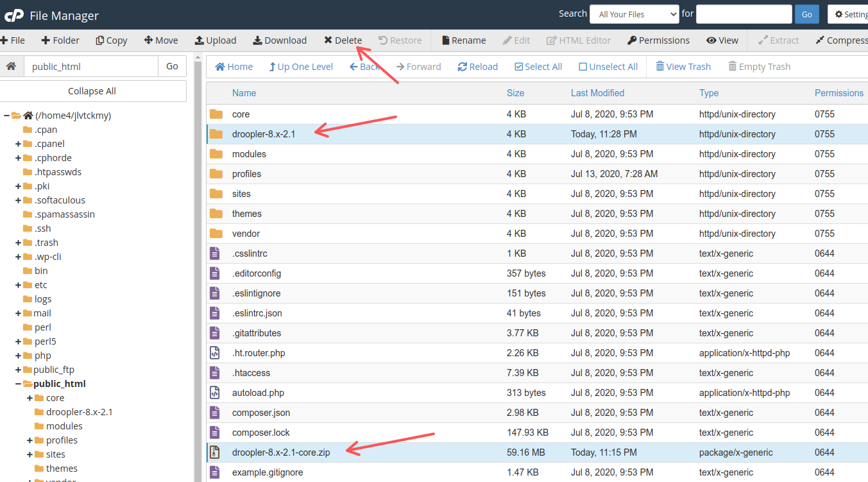Click the search text input field
This screenshot has width=868, height=482.
click(x=744, y=14)
